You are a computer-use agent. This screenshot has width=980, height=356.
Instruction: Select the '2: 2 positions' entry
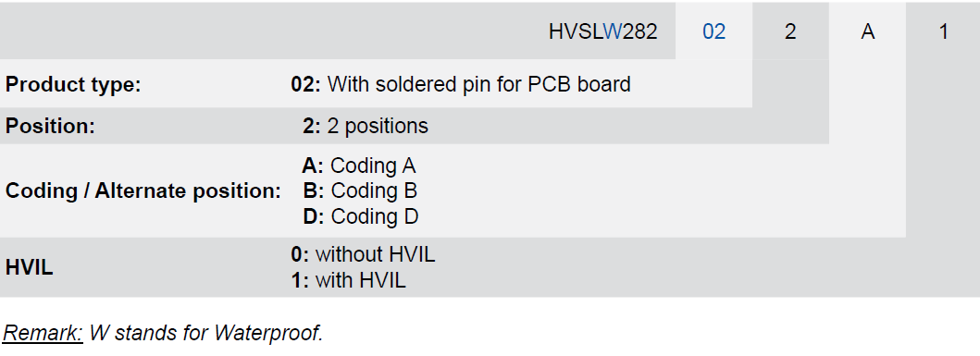click(365, 126)
